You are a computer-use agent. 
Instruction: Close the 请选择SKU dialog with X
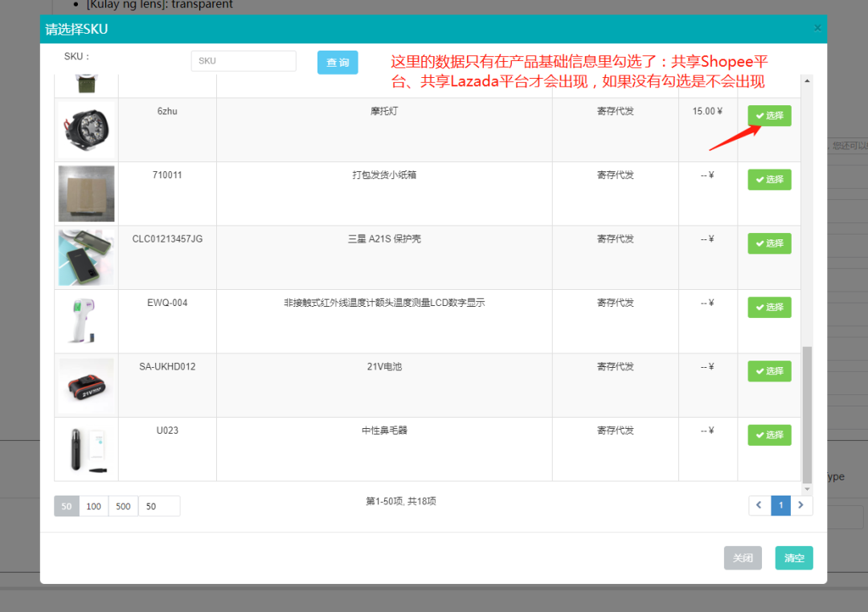tap(817, 28)
